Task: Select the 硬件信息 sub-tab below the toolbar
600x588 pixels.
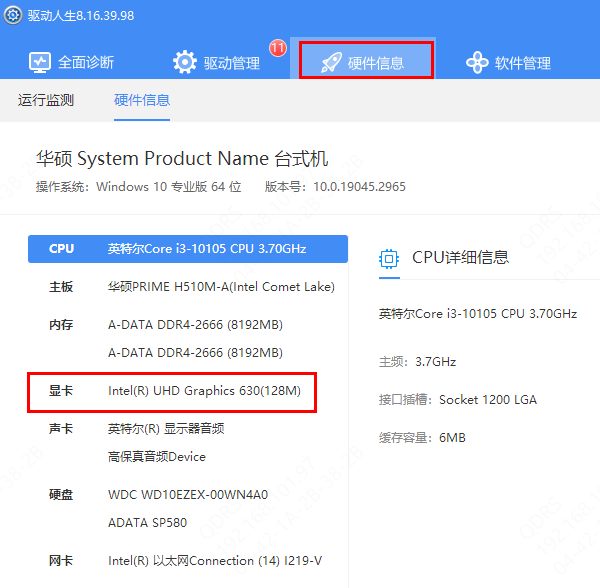Action: pos(142,100)
